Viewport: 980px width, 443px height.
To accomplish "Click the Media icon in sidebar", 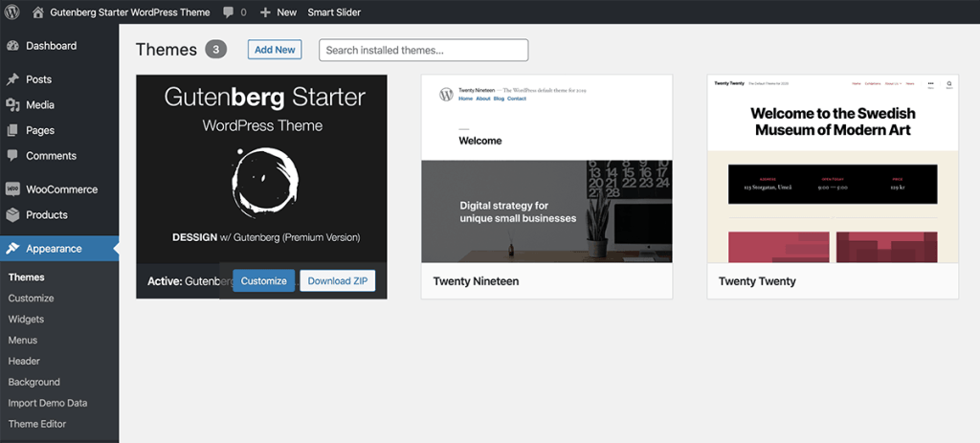I will [x=12, y=105].
